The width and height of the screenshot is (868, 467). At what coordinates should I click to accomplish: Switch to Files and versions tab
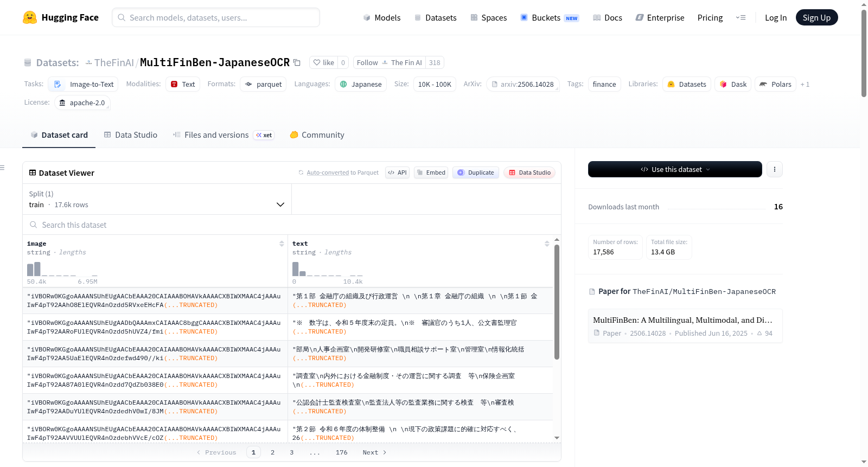tap(224, 135)
